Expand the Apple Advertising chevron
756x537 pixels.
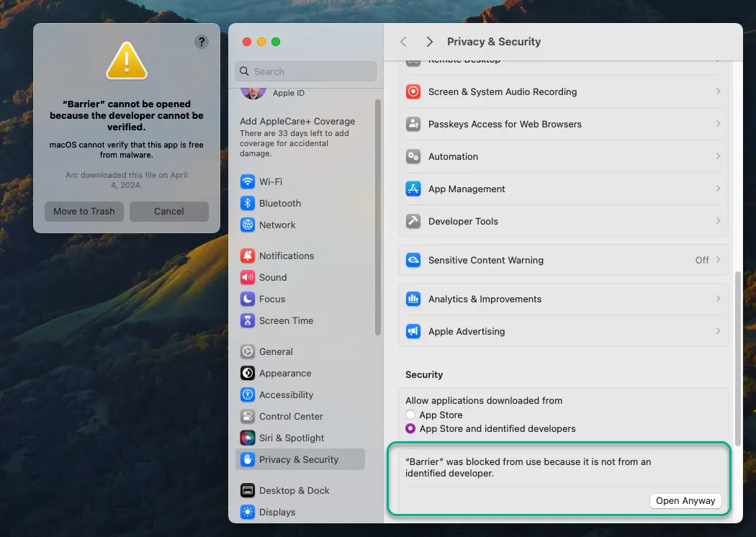coord(718,330)
